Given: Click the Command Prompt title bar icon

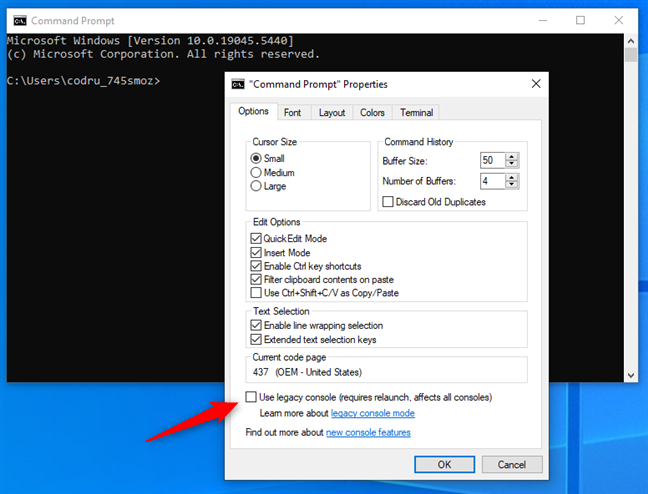Looking at the screenshot, I should pos(20,21).
